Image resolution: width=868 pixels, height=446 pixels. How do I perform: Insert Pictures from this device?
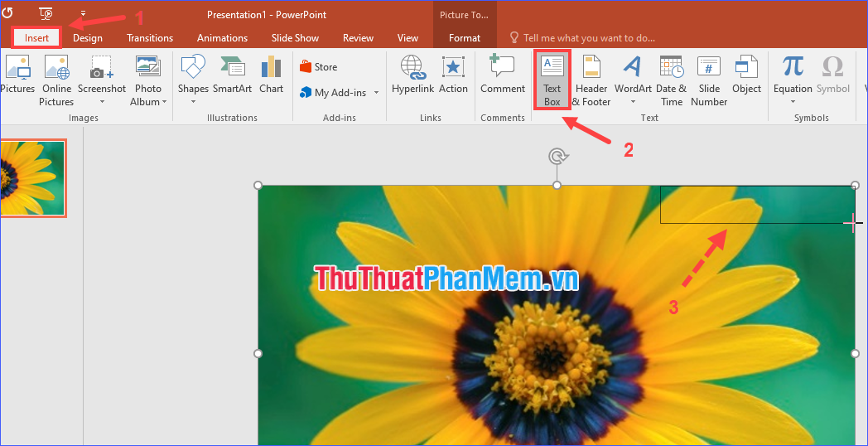(x=17, y=75)
